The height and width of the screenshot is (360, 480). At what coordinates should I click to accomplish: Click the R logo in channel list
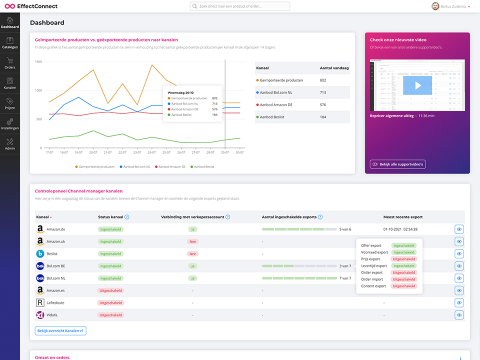click(x=40, y=303)
